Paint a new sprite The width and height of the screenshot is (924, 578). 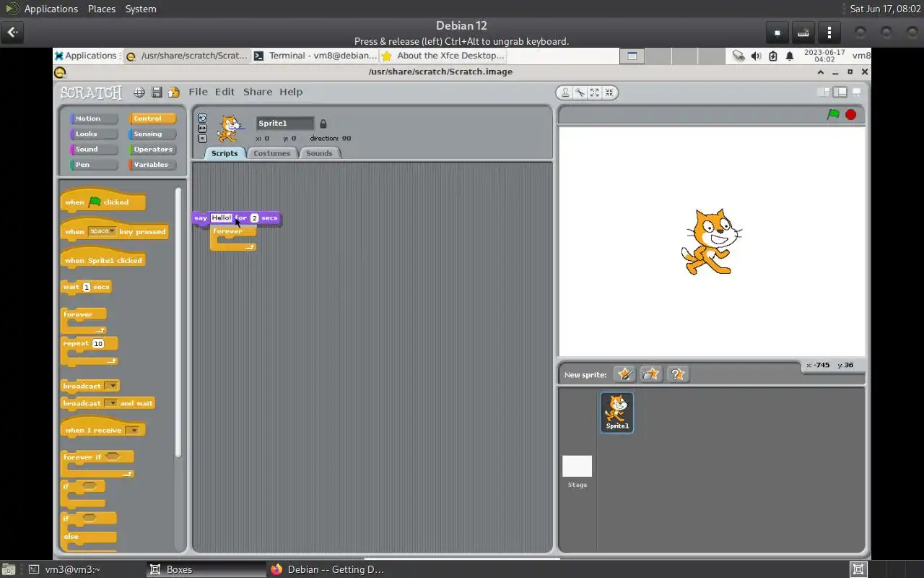coord(624,374)
